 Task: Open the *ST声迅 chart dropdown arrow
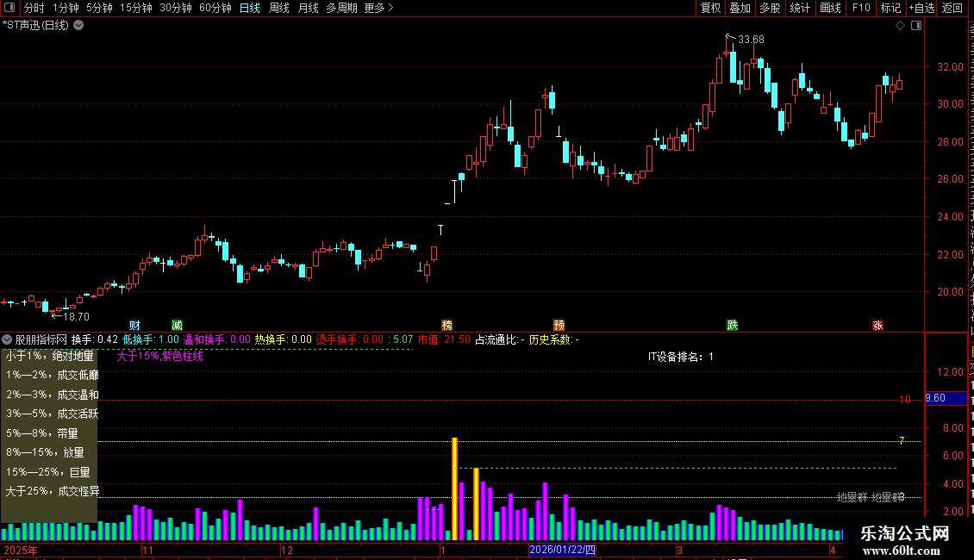click(x=79, y=26)
